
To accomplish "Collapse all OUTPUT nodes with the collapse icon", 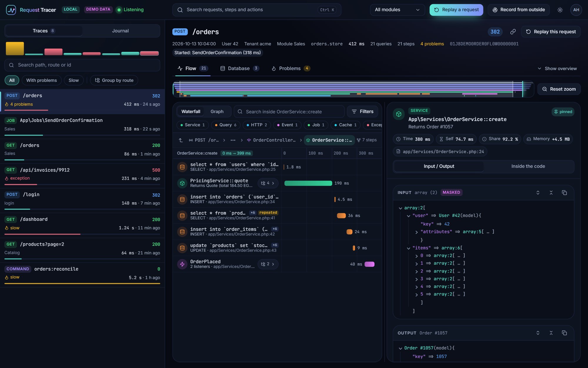I will [x=551, y=333].
